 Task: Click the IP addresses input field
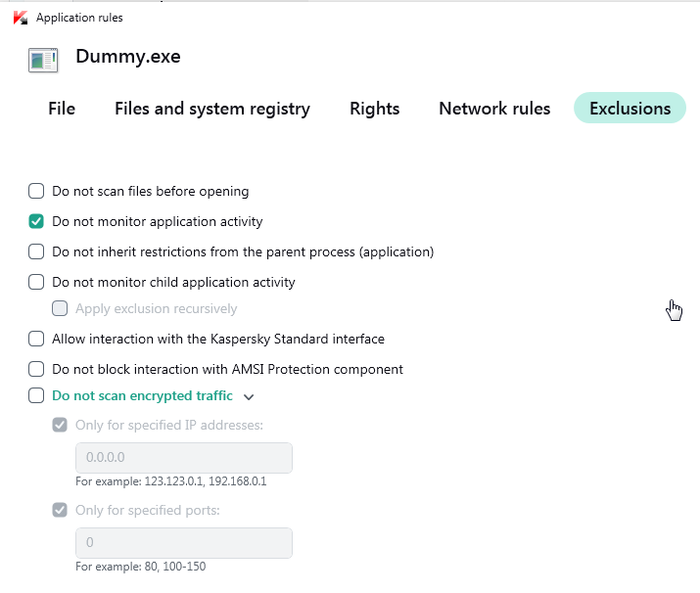coord(184,458)
